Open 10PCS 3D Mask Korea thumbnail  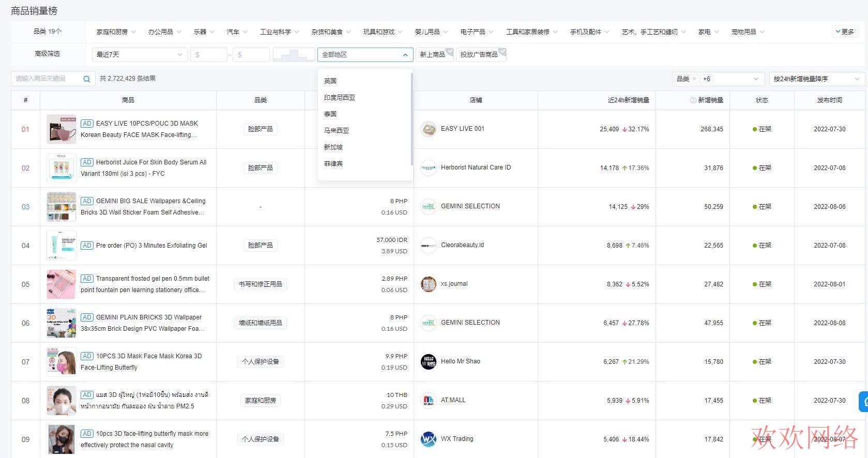click(x=62, y=362)
